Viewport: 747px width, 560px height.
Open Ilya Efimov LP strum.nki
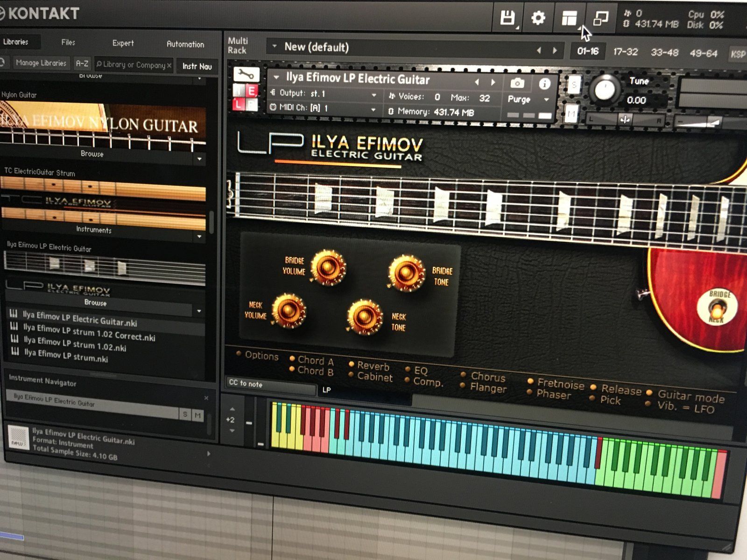tap(66, 356)
